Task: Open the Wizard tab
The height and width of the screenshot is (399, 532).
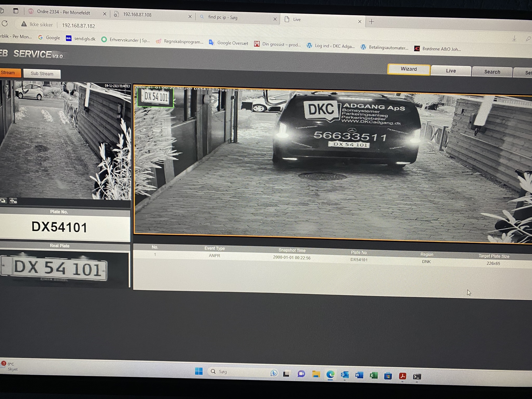Action: 409,69
